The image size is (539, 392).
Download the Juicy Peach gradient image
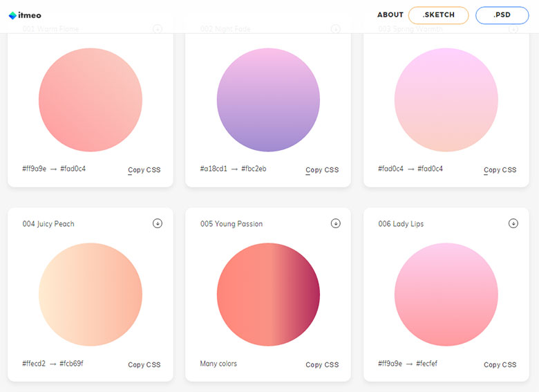click(158, 223)
